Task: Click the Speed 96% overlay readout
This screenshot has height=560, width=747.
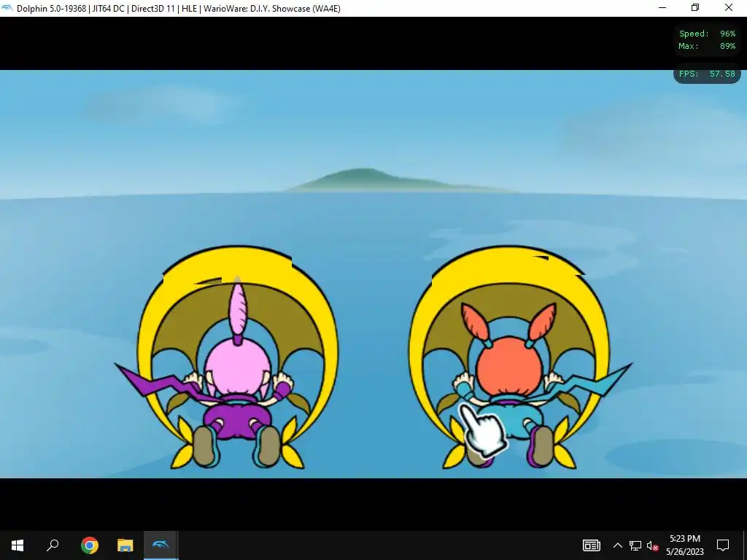Action: click(x=707, y=34)
